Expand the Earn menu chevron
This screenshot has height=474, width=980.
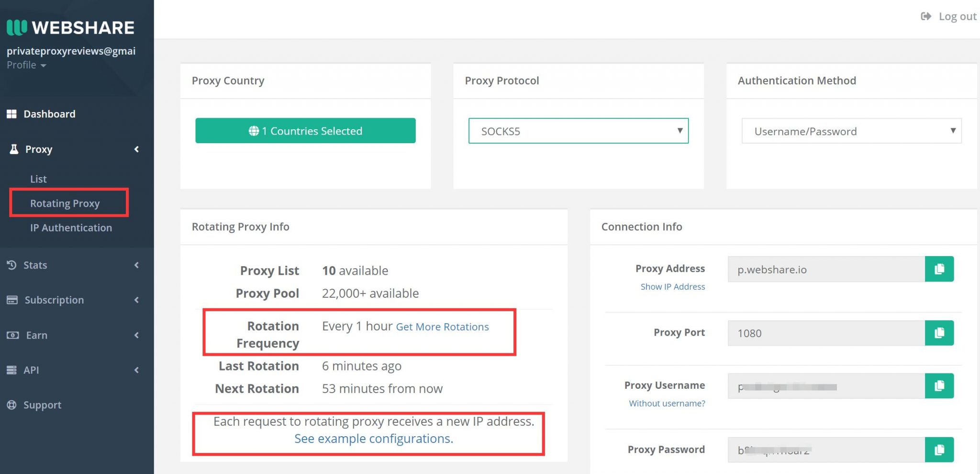coord(136,335)
